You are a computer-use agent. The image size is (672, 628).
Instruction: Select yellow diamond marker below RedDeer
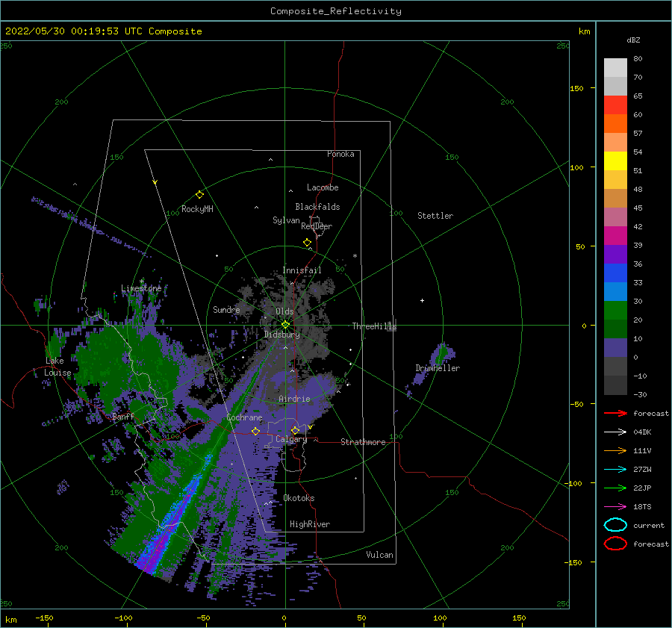[307, 243]
